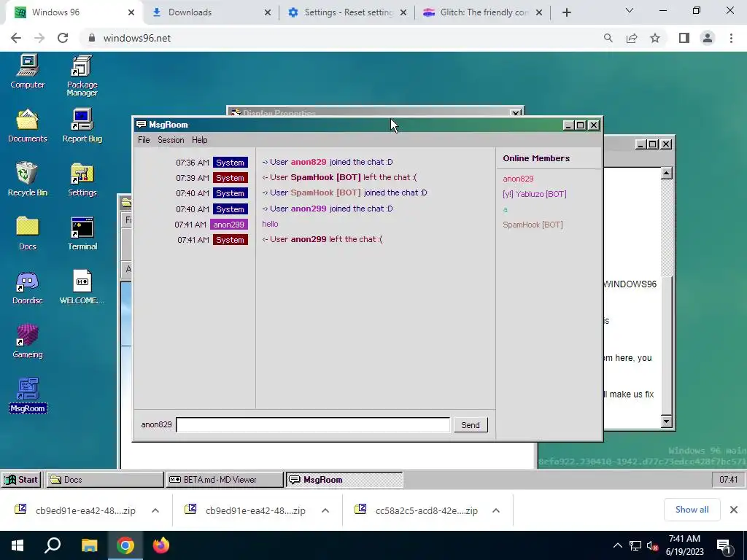Image resolution: width=747 pixels, height=560 pixels.
Task: Open Windows search magnifier in taskbar
Action: pyautogui.click(x=53, y=545)
